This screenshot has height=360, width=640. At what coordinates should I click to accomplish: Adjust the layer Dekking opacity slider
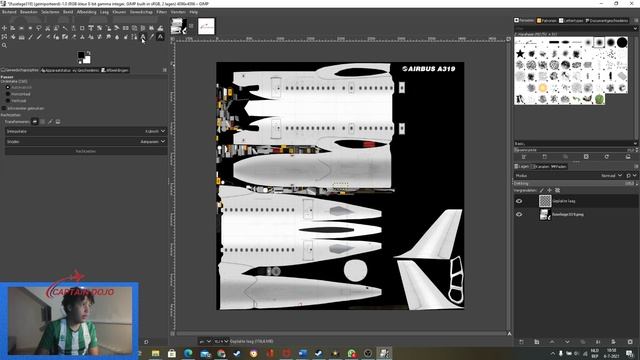click(x=575, y=183)
